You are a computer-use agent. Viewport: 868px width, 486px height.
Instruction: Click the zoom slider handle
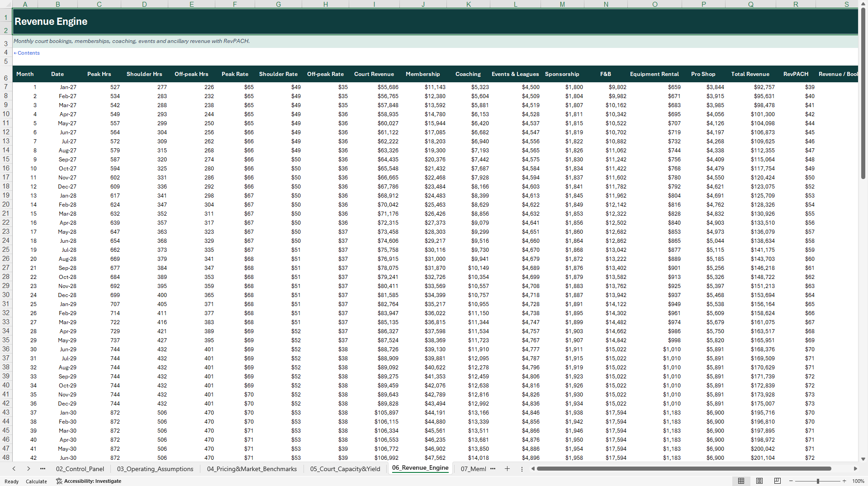tap(818, 481)
